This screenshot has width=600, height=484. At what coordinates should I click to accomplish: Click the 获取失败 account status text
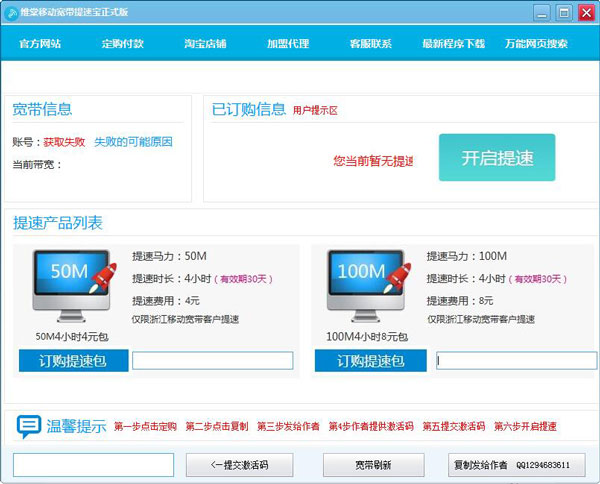(x=64, y=142)
